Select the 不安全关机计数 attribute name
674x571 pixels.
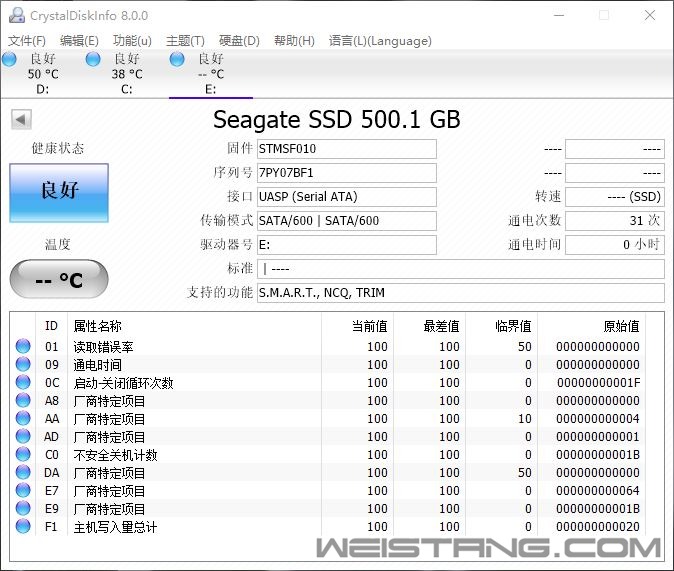click(116, 455)
